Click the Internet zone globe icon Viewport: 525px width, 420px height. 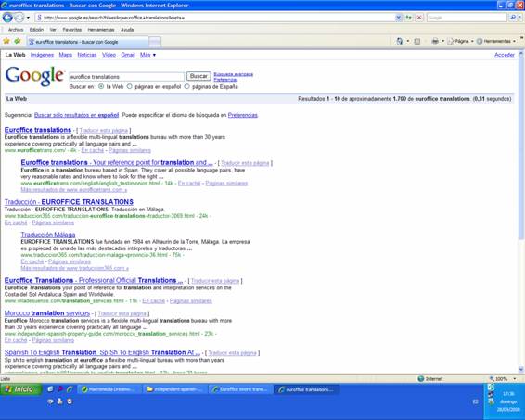421,379
